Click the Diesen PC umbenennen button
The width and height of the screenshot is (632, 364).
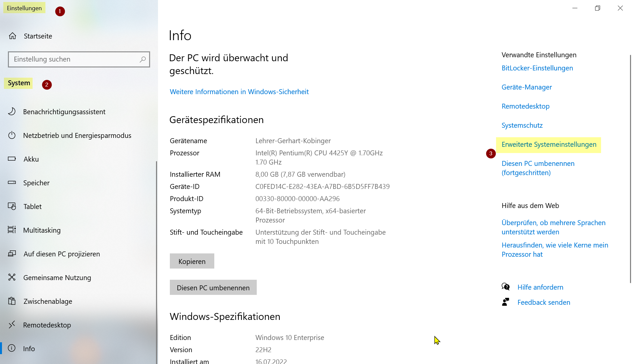coord(213,288)
